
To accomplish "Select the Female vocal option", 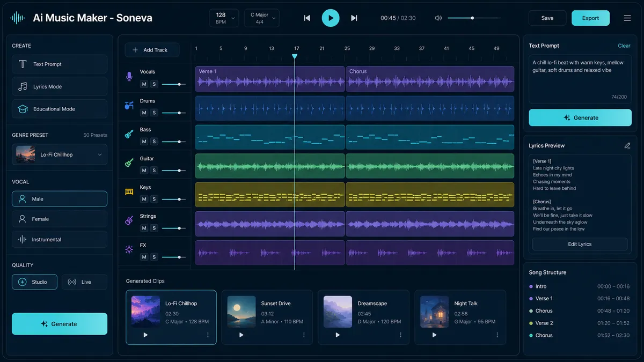I will point(60,219).
